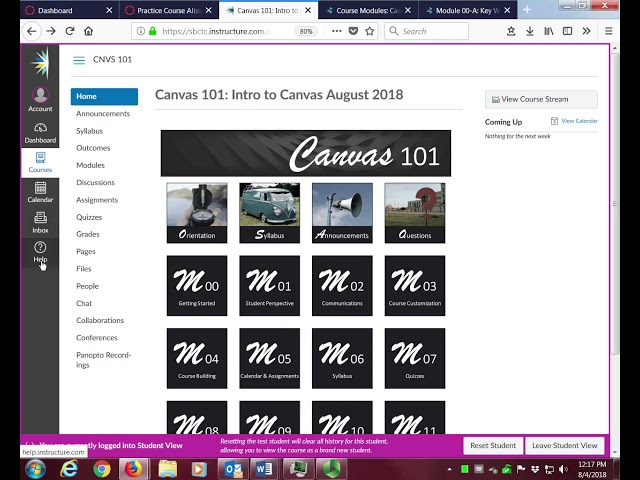Image resolution: width=640 pixels, height=480 pixels.
Task: Open M03 Course Customization module tile
Action: tap(415, 286)
